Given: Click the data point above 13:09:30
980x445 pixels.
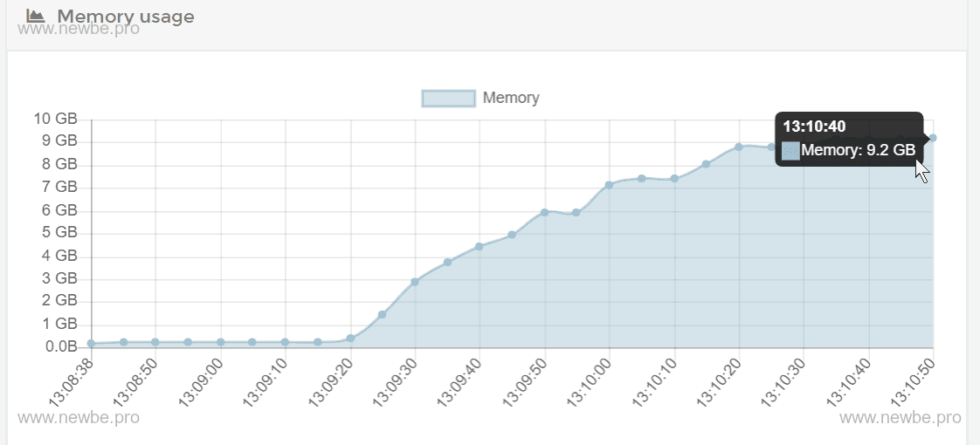Looking at the screenshot, I should (x=415, y=282).
